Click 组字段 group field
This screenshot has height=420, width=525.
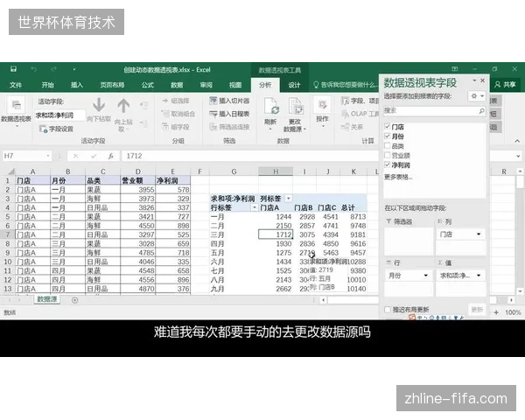[176, 127]
